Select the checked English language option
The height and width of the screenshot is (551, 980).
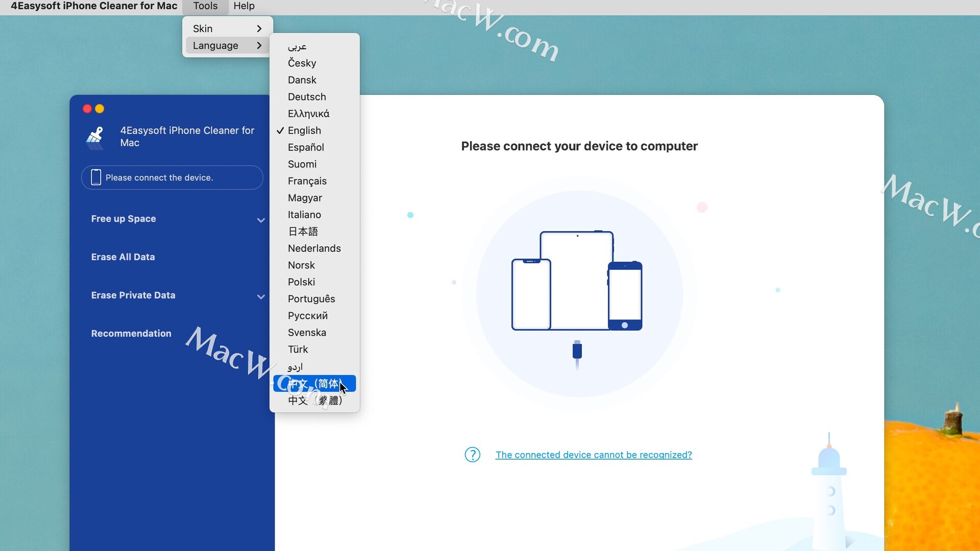click(x=314, y=130)
